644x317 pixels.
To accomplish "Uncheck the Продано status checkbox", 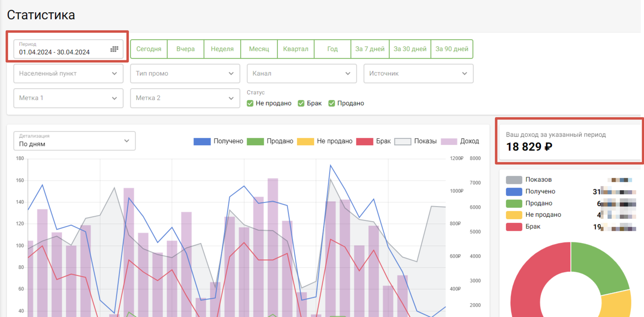I will pos(332,103).
